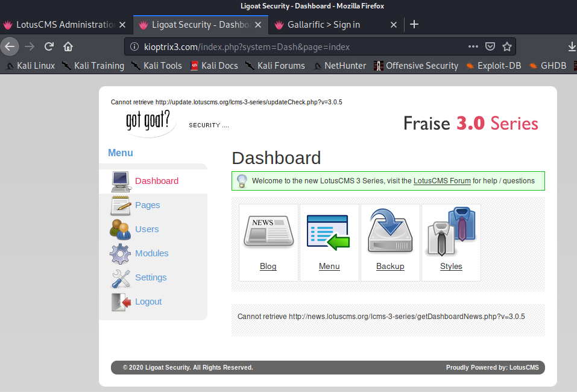Open the GHDB bookmark

click(x=547, y=66)
